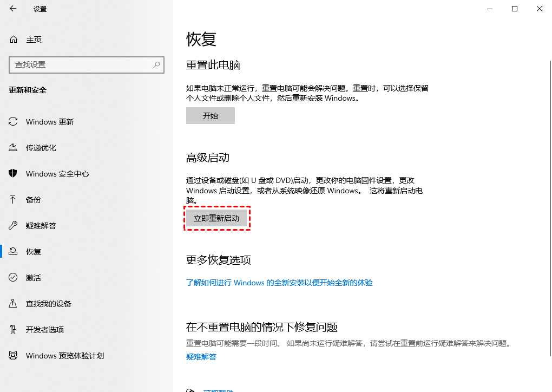The height and width of the screenshot is (392, 552).
Task: Open the blue 疑难解答 link
Action: (x=201, y=357)
